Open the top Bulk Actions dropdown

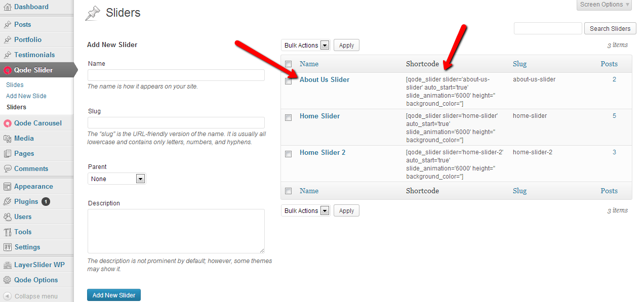coord(306,46)
